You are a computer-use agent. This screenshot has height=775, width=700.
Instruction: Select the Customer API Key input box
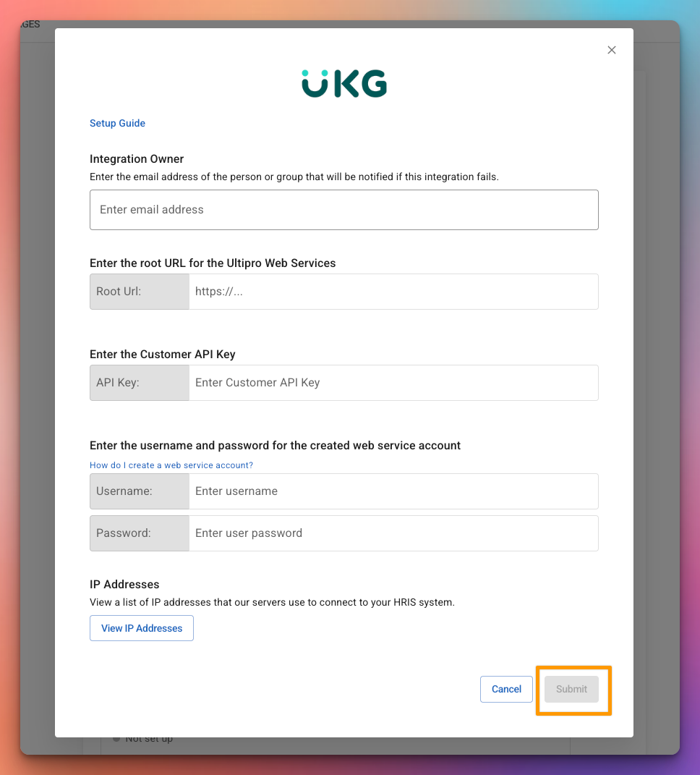393,383
